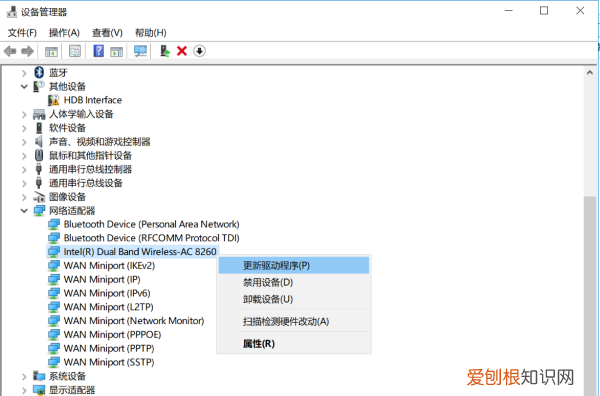Viewport: 600px width, 396px height.
Task: Open the 文件(F) menu
Action: tap(22, 33)
